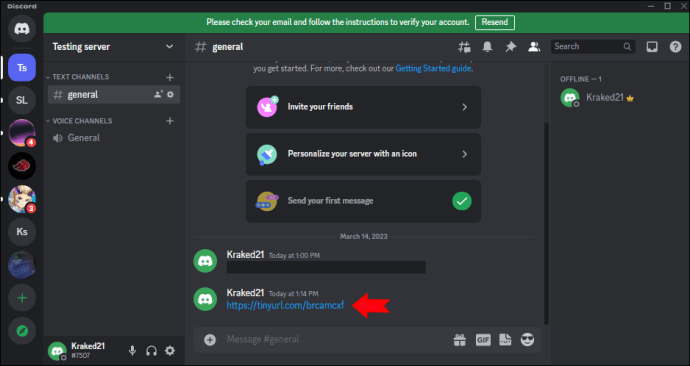Switch to the SL server
690x366 pixels.
(22, 100)
